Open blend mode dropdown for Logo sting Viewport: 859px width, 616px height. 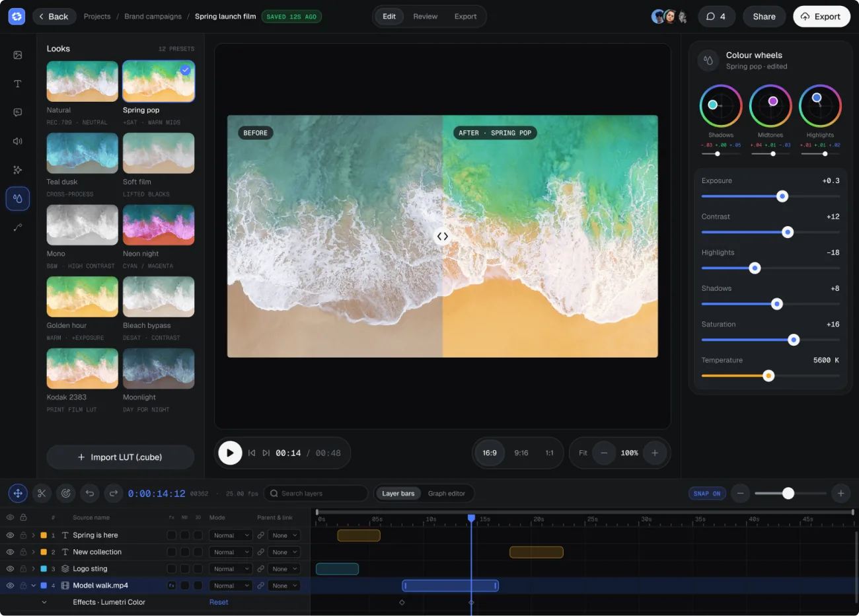[x=231, y=568]
